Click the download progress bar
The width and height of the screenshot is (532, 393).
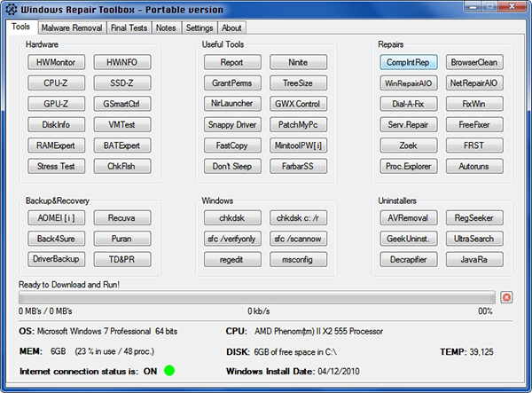(257, 298)
